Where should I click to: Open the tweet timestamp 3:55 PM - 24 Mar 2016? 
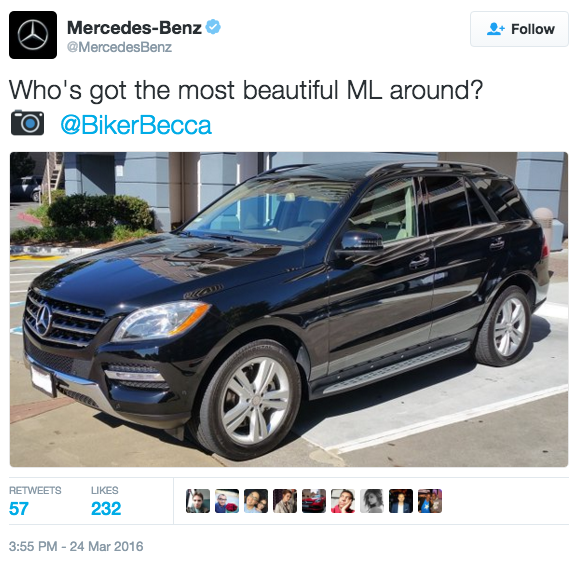(x=76, y=546)
